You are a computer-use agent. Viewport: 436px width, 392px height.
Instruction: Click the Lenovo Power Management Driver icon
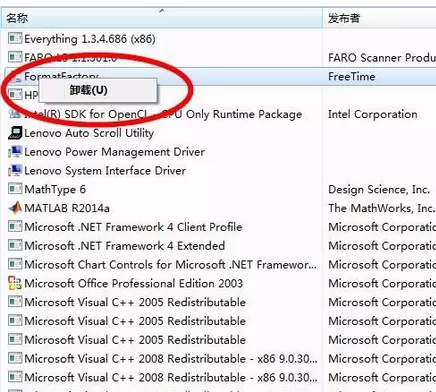pyautogui.click(x=15, y=152)
